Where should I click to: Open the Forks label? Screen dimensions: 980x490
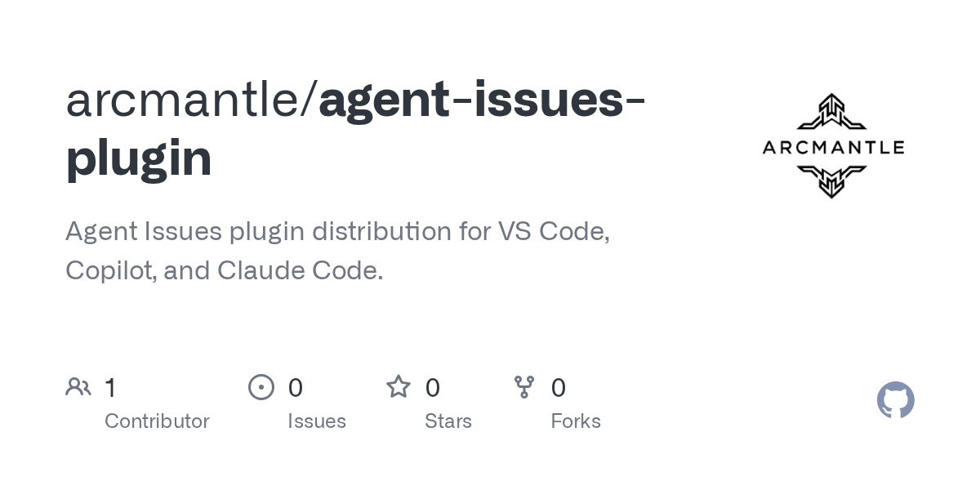[x=576, y=421]
